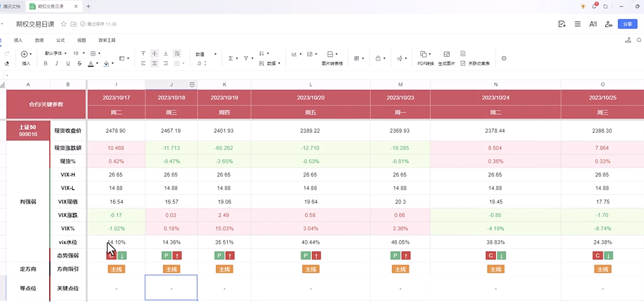Click the eraser clear-format icon

[x=7, y=64]
